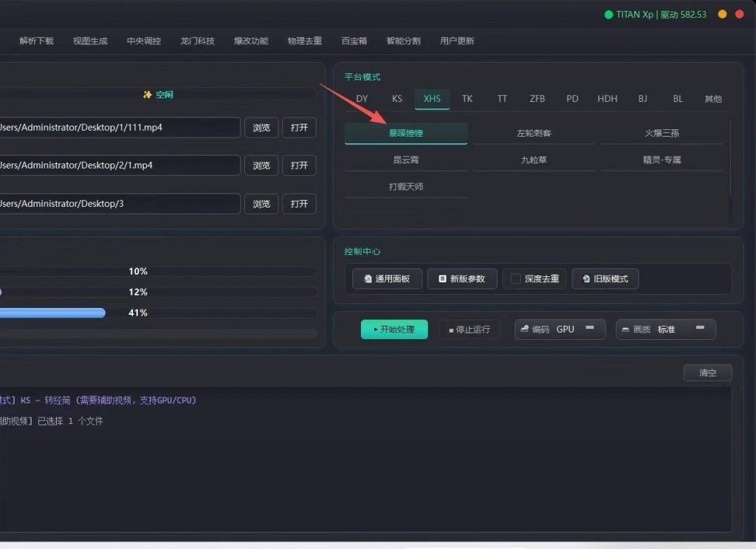Click the Desktop/3 path input field
Viewport: 756px width, 549px height.
coord(119,204)
